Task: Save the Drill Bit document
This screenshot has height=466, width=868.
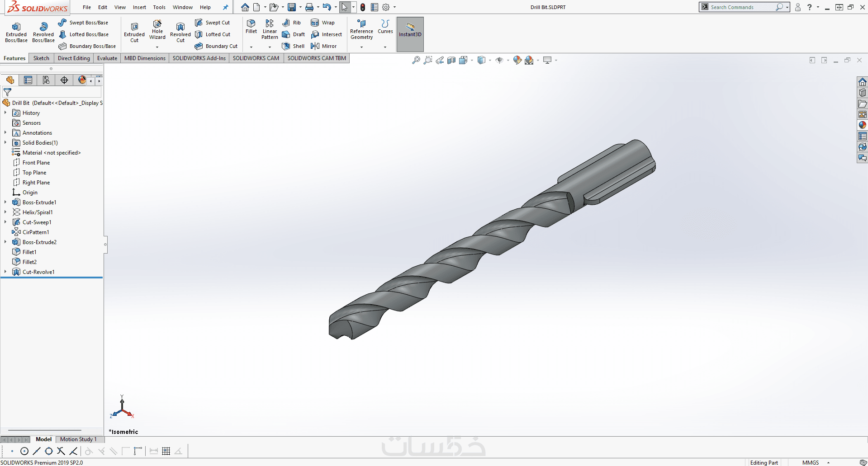Action: pos(292,7)
